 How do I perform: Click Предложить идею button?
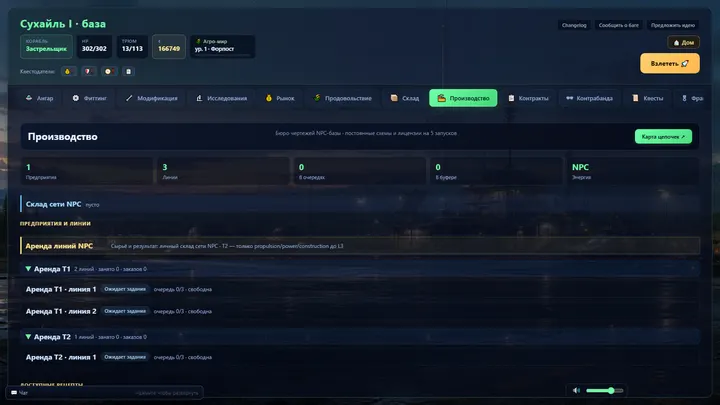point(673,25)
